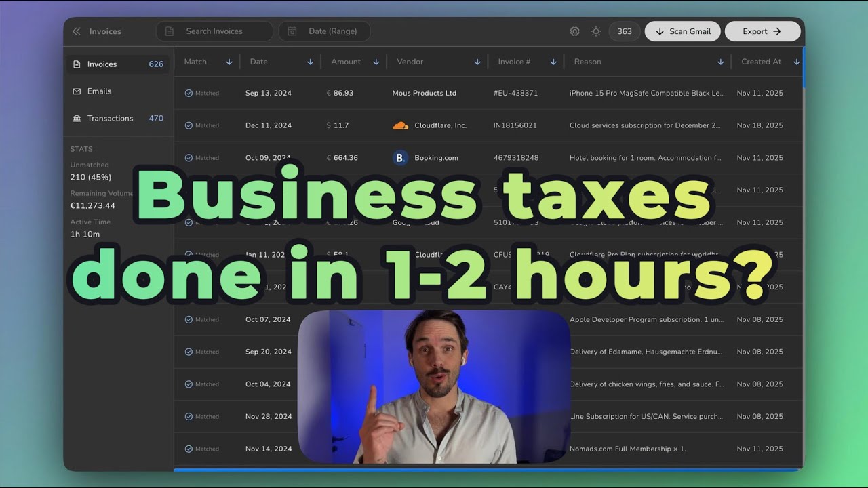
Task: Focus the Search Invoices field
Action: pyautogui.click(x=214, y=31)
